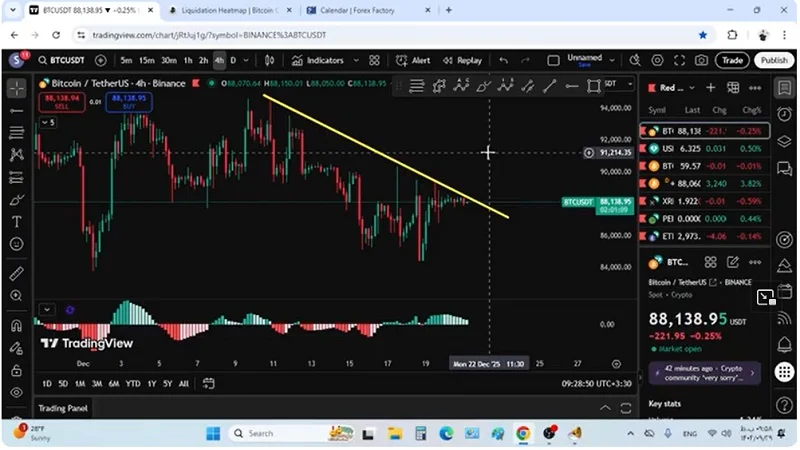Select the ruler measure tool
Image resolution: width=800 pixels, height=450 pixels.
click(x=16, y=273)
